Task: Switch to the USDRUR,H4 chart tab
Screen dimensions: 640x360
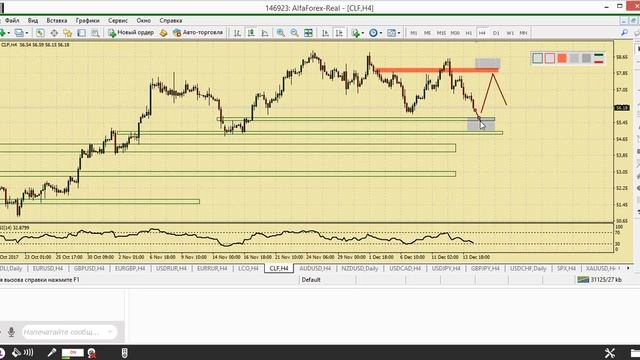Action: tap(171, 268)
